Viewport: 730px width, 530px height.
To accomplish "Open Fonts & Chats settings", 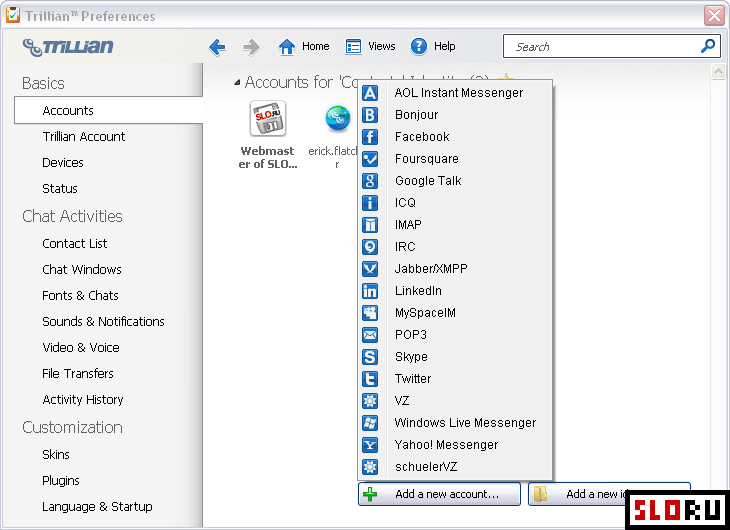I will tap(80, 296).
